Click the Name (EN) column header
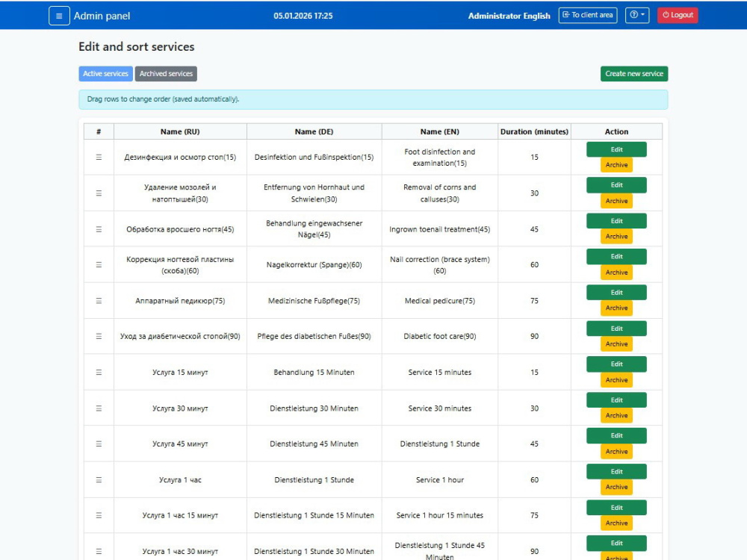747x560 pixels. point(440,132)
